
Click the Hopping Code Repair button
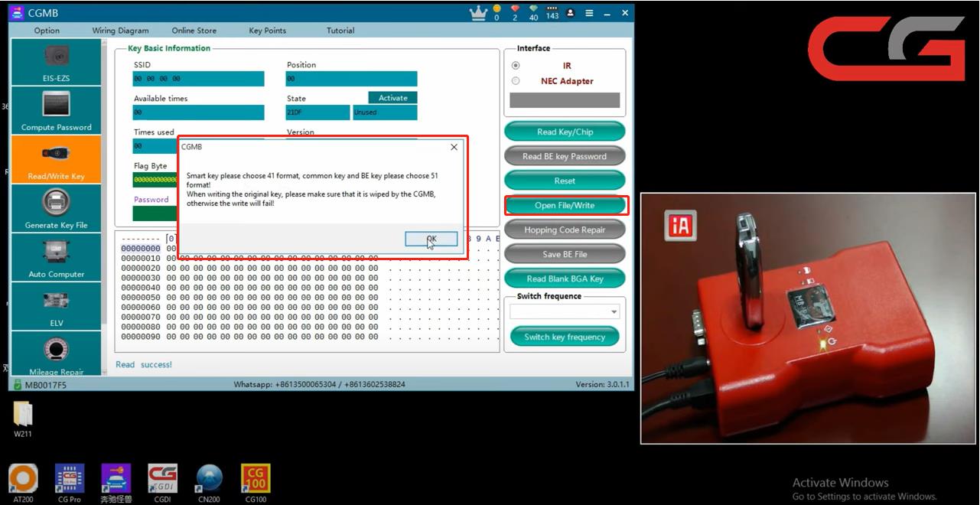(565, 230)
